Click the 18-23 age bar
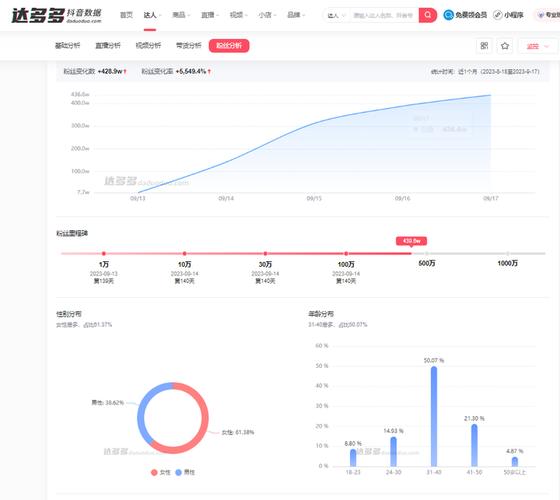 353,458
